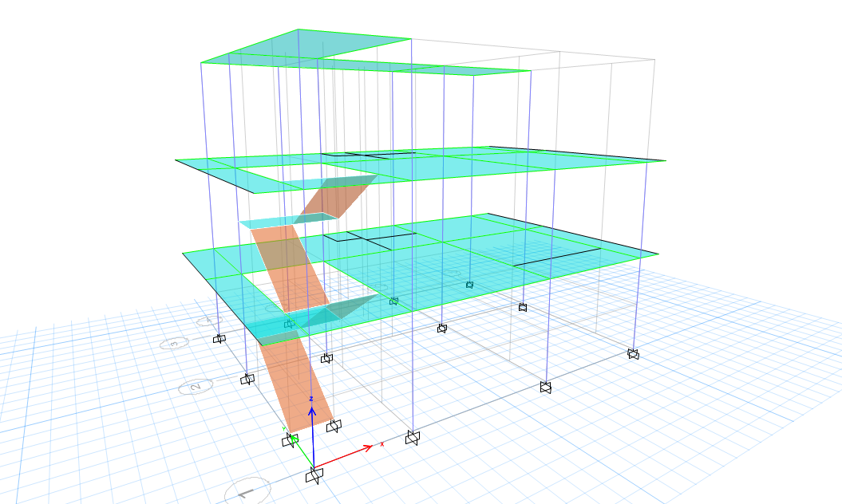Select the circled gridline label 3
The width and height of the screenshot is (842, 504).
click(x=174, y=343)
